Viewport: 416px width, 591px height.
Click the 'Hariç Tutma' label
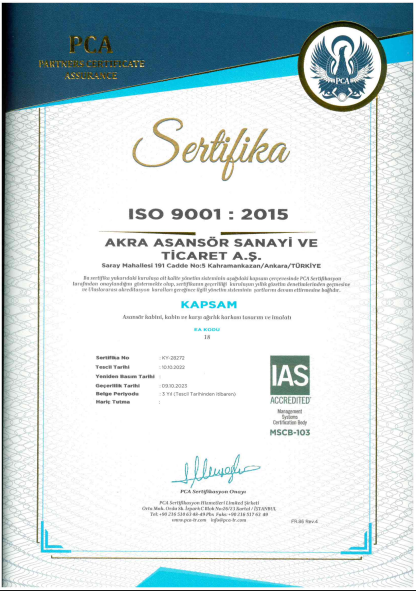113,402
